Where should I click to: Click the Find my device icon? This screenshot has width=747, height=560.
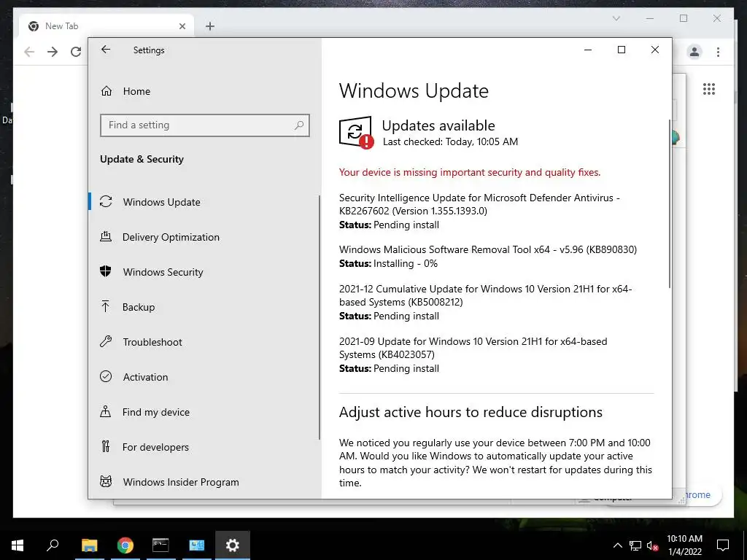tap(105, 411)
